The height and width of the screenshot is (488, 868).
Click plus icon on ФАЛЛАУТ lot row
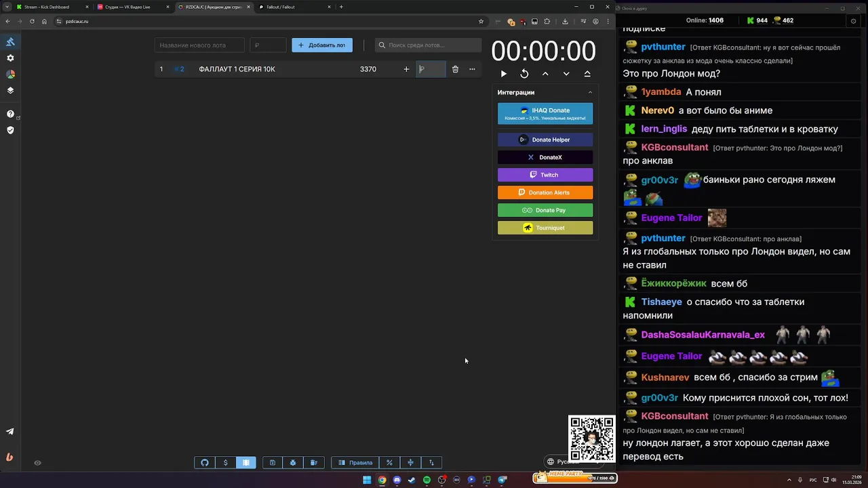(x=406, y=69)
